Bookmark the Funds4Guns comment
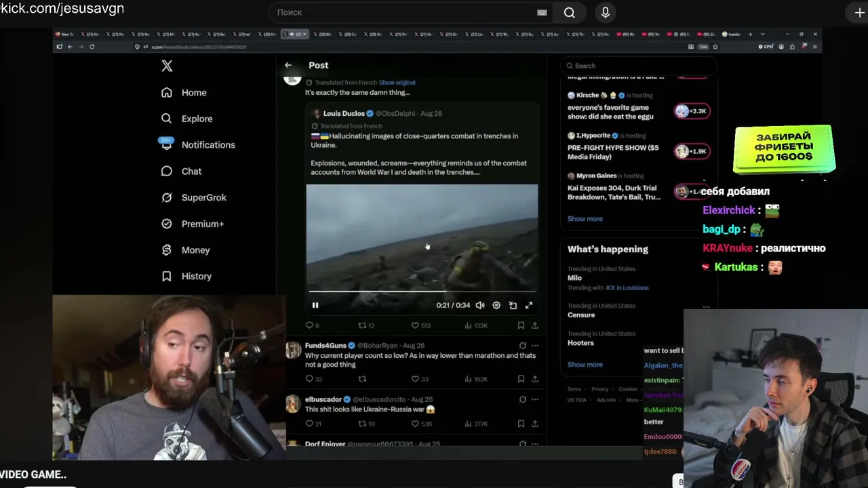 (x=521, y=379)
